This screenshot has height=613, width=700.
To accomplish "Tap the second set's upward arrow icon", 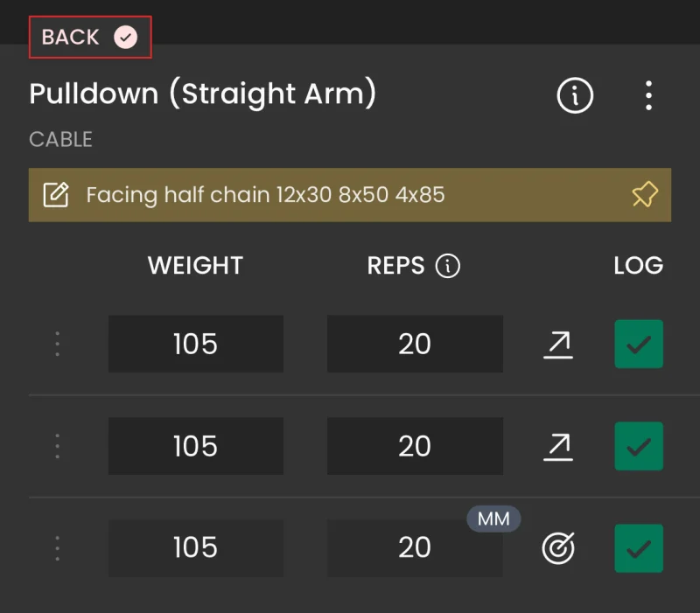I will tap(558, 447).
